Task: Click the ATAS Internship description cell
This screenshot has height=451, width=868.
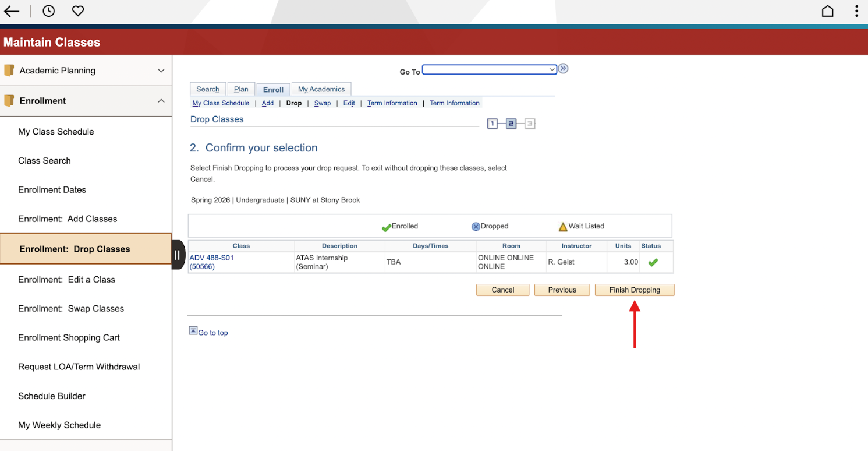Action: 339,262
